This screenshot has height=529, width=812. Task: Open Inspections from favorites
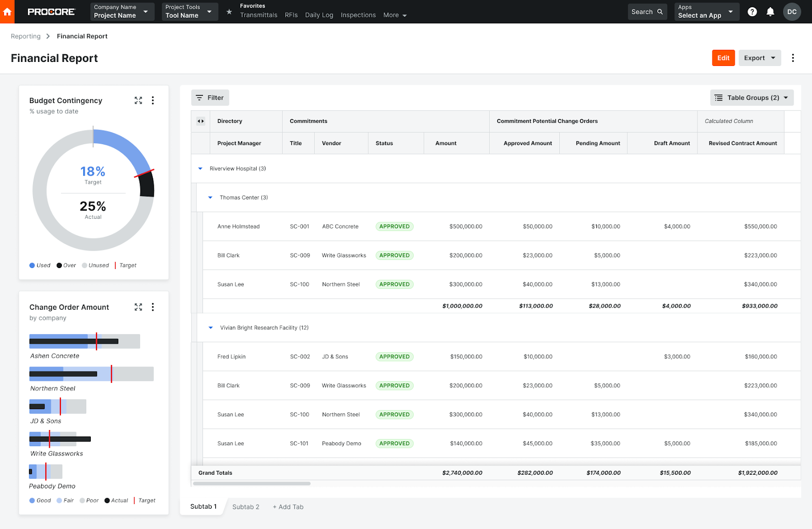point(358,15)
